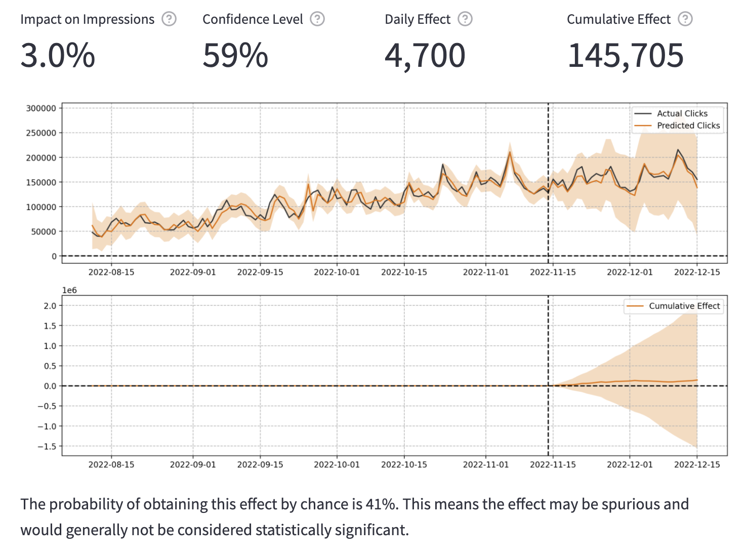
Task: Click black line swatch beside Actual Clicks
Action: (643, 113)
